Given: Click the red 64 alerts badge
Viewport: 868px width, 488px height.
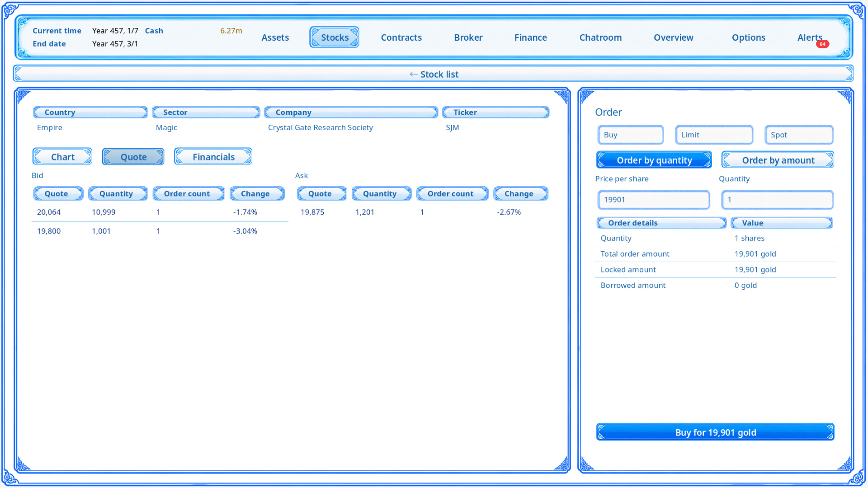Looking at the screenshot, I should 822,44.
